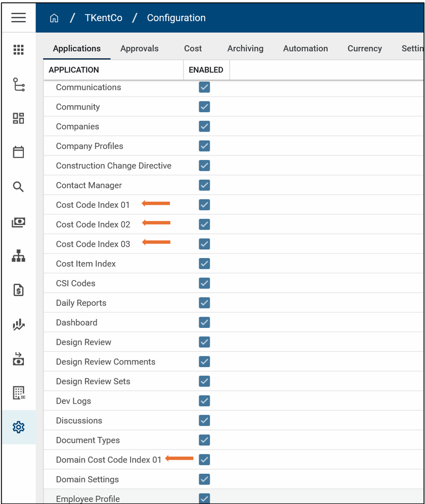Uncheck the Cost Code Index 01 checkbox
The width and height of the screenshot is (425, 504).
204,204
